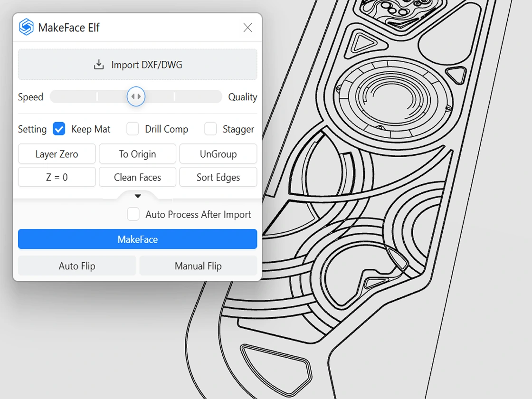Enable the Stagger checkbox
This screenshot has width=532, height=399.
point(210,129)
